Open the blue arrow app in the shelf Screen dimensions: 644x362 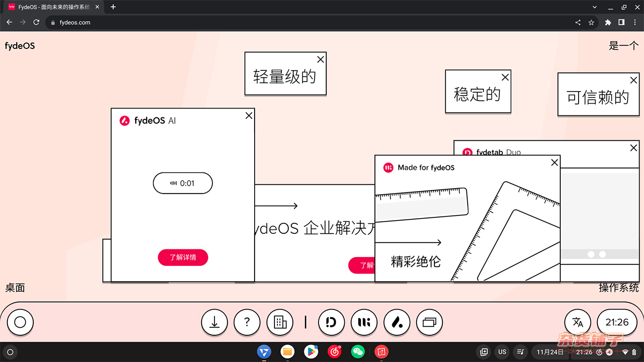point(264,352)
